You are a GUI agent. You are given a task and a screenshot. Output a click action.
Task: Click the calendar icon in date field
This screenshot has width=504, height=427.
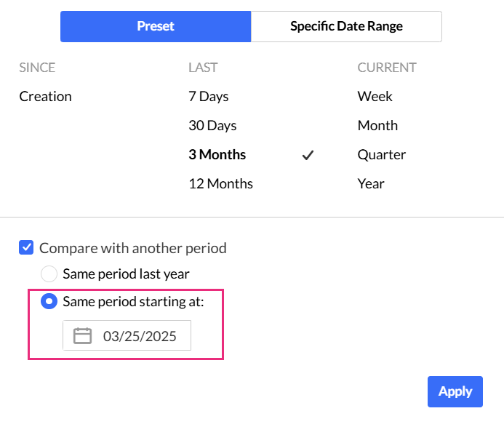83,336
